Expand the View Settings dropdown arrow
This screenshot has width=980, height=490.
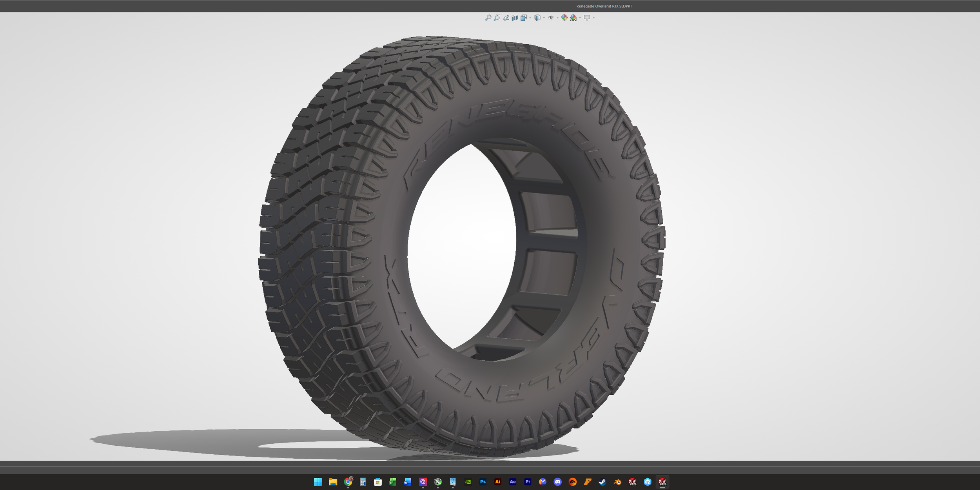tap(594, 18)
